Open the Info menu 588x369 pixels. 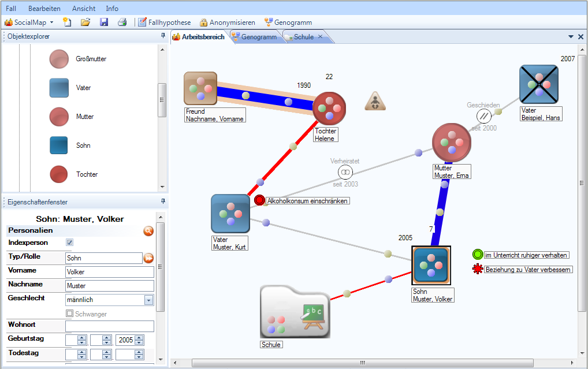pos(111,8)
